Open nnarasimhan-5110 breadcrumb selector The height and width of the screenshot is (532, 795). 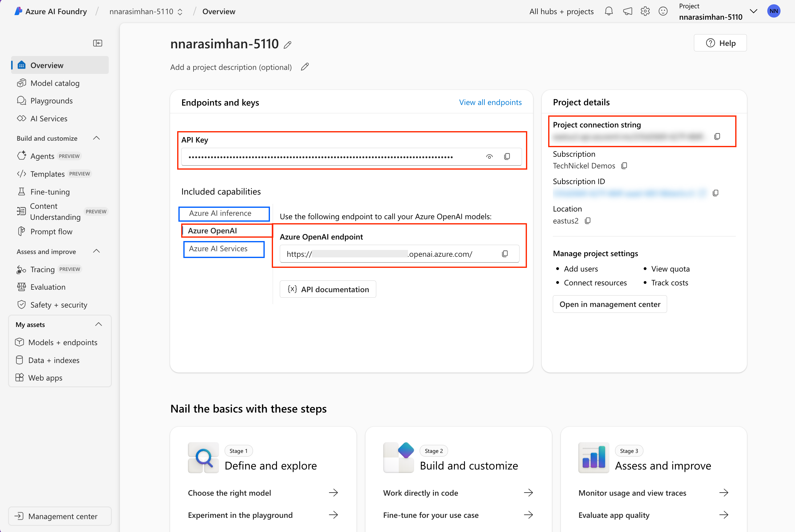coord(146,11)
